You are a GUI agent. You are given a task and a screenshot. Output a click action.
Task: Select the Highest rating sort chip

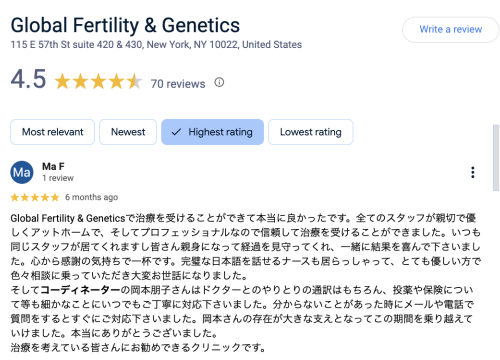click(x=212, y=132)
